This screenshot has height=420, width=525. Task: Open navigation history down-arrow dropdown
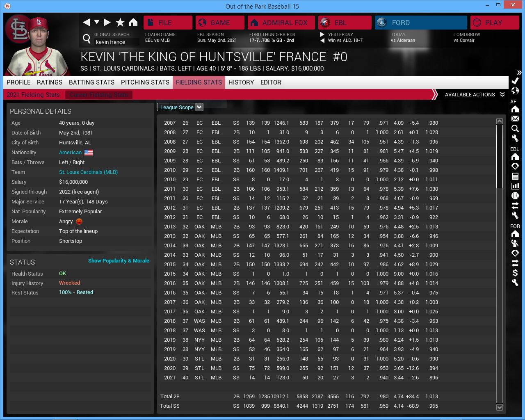click(x=97, y=23)
